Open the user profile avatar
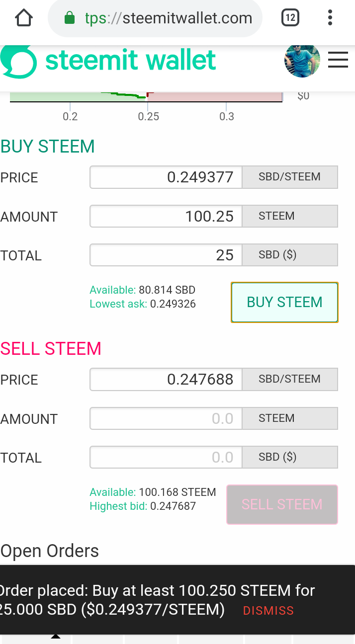355x644 pixels. point(302,61)
